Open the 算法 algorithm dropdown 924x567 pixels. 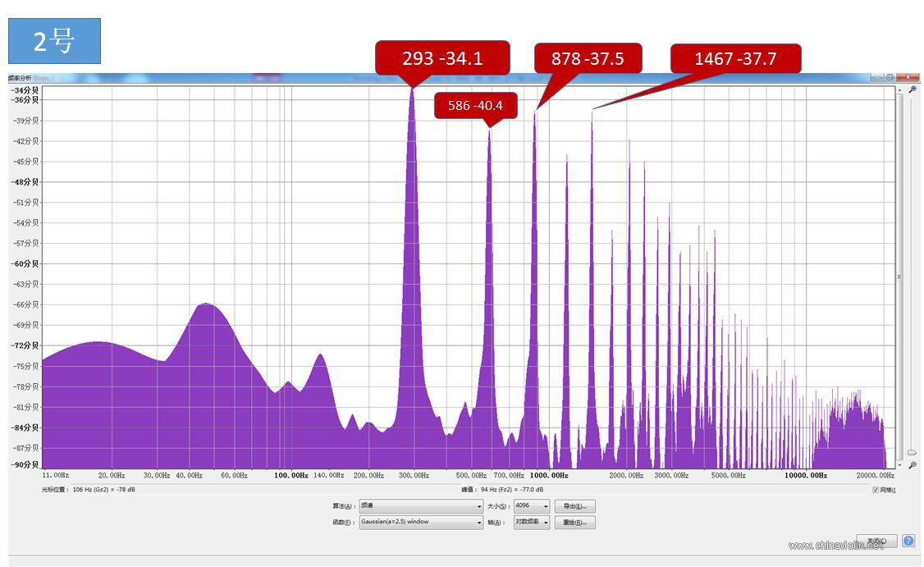coord(421,505)
